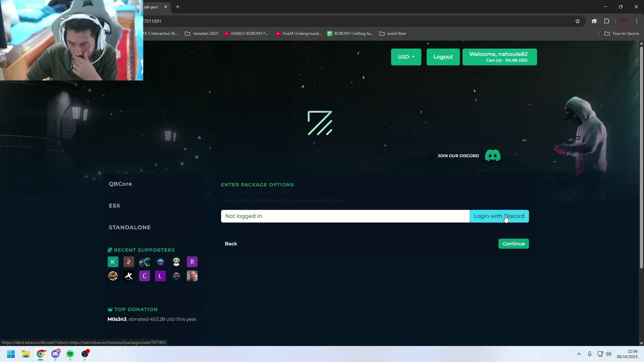
Task: Go Back from package options
Action: click(x=231, y=244)
